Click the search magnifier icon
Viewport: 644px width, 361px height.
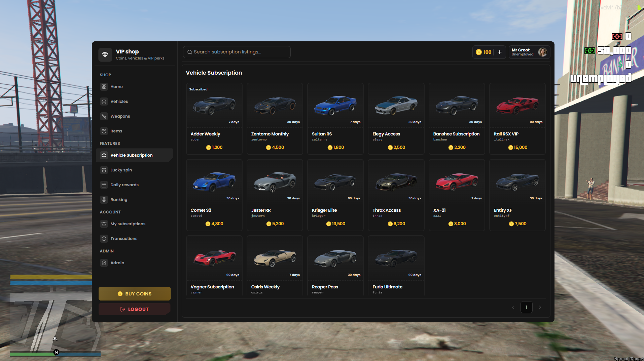pyautogui.click(x=190, y=52)
